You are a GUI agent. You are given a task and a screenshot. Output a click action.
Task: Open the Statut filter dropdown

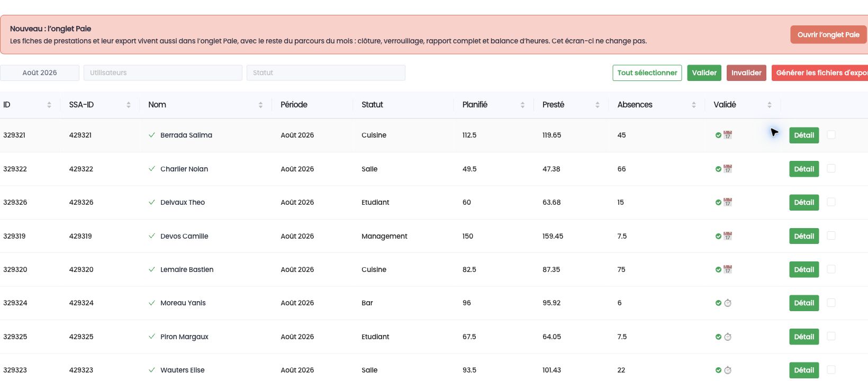tap(326, 72)
